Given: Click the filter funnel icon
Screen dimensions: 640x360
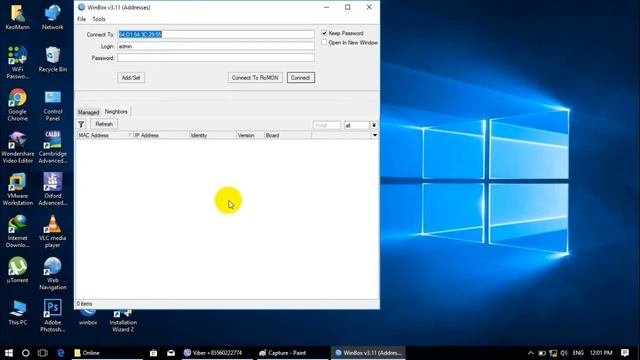Looking at the screenshot, I should click(81, 124).
